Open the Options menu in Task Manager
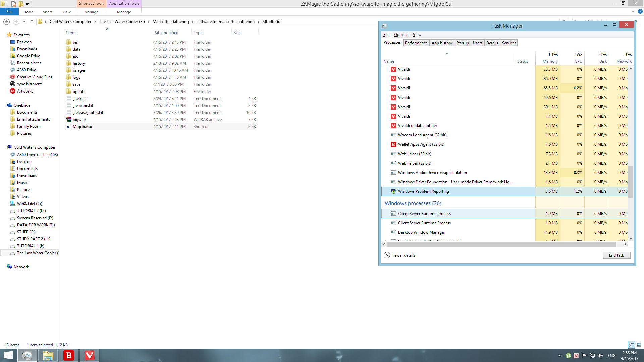This screenshot has width=644, height=362. pyautogui.click(x=401, y=35)
